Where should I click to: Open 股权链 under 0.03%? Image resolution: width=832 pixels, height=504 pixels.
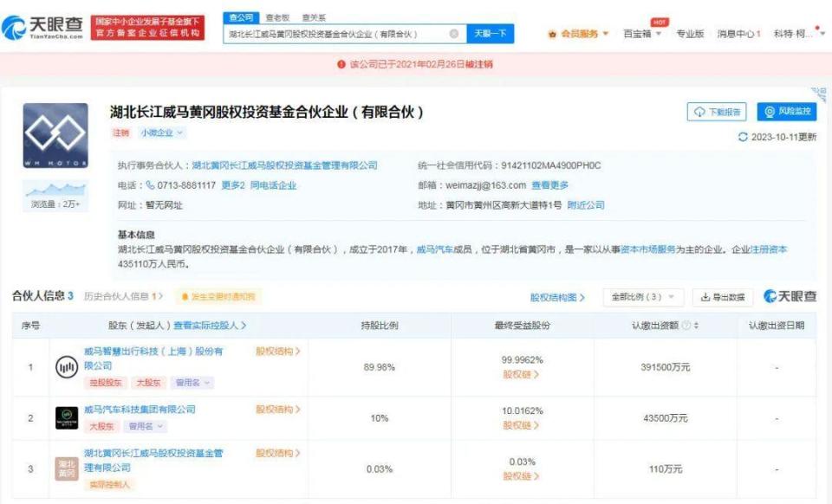coord(521,476)
